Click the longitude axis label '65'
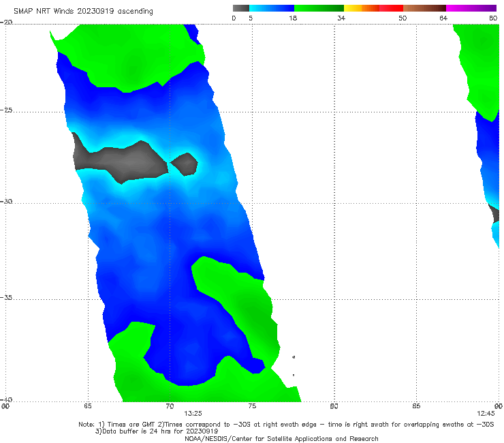Viewport: 504px width, 443px height. click(88, 406)
